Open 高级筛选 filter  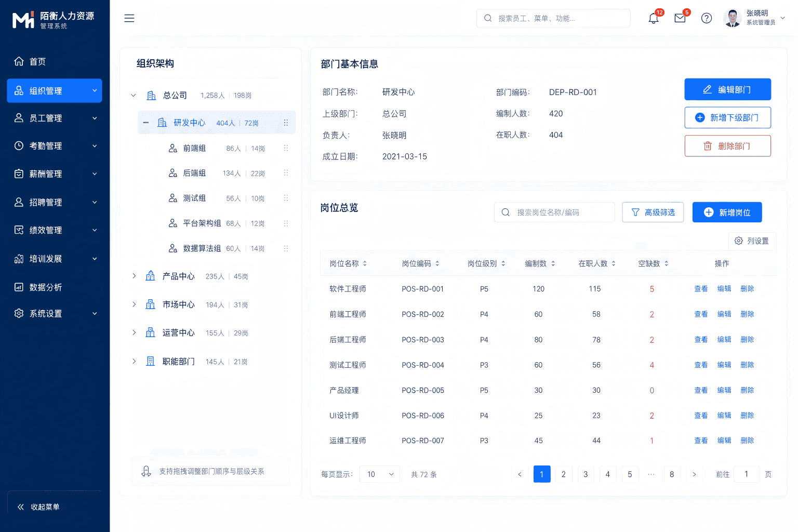[x=653, y=212]
